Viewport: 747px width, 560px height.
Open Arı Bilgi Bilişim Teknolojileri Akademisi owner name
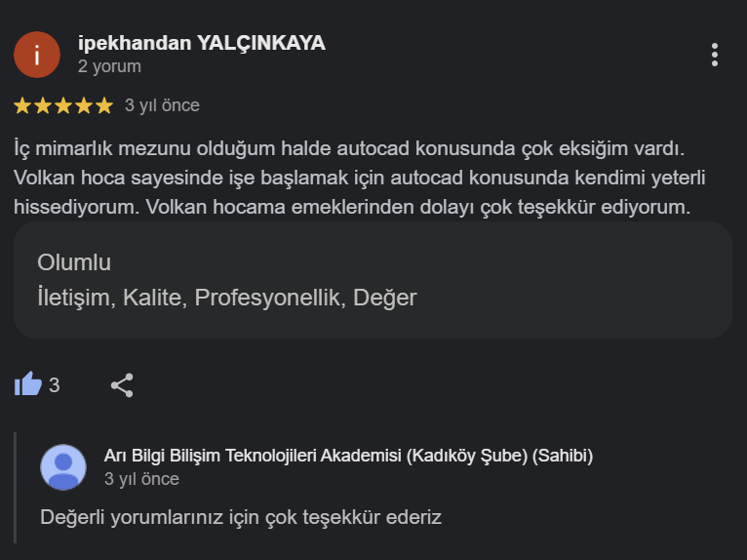click(x=348, y=456)
